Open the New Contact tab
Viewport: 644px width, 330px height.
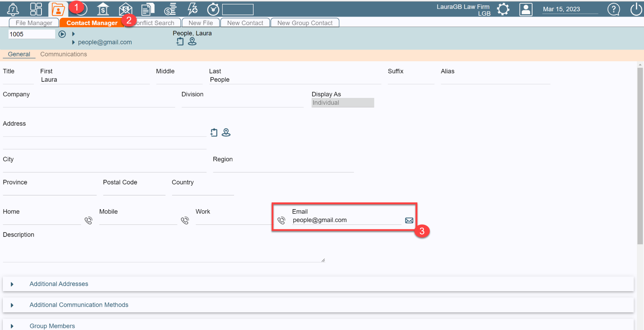245,23
